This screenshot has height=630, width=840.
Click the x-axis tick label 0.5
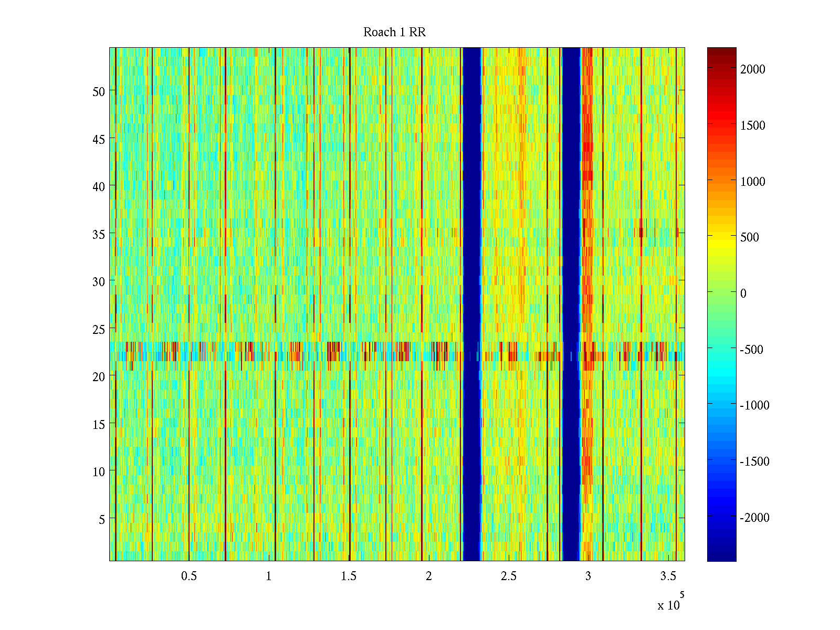189,576
